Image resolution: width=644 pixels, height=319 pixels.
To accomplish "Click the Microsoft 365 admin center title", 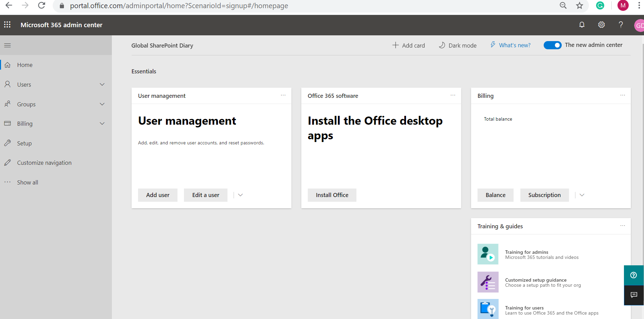I will coord(62,25).
